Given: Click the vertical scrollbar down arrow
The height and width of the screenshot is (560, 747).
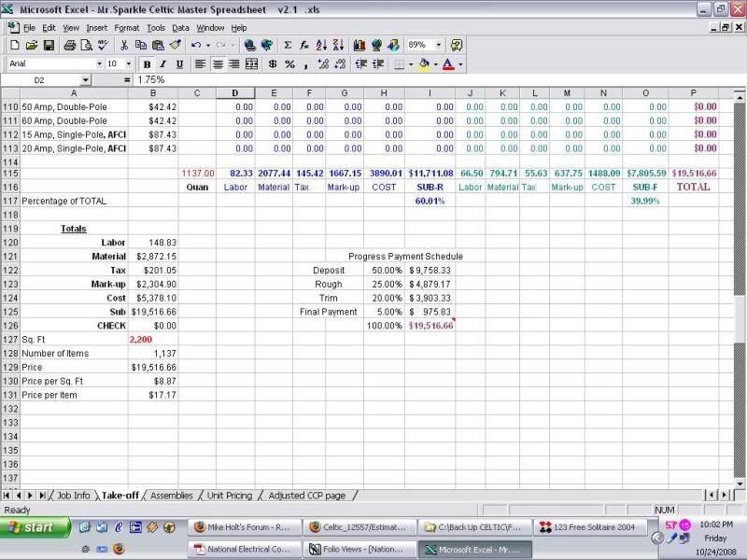Looking at the screenshot, I should point(740,483).
